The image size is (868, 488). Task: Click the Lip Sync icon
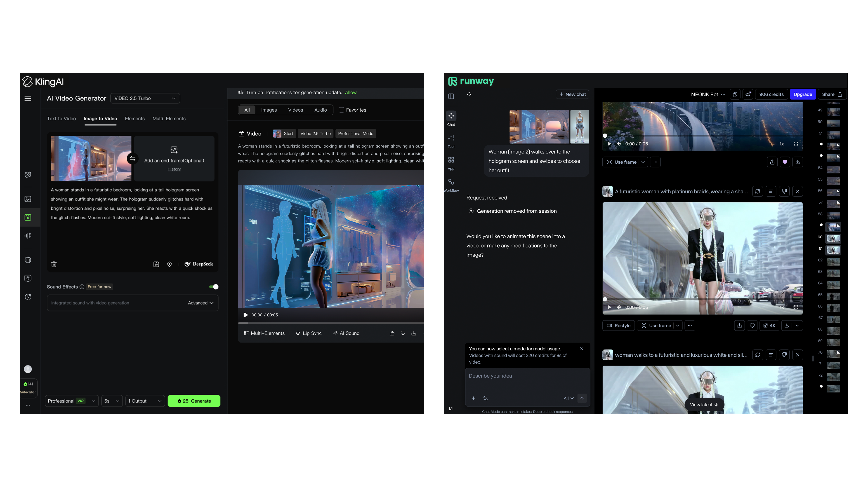pos(298,333)
